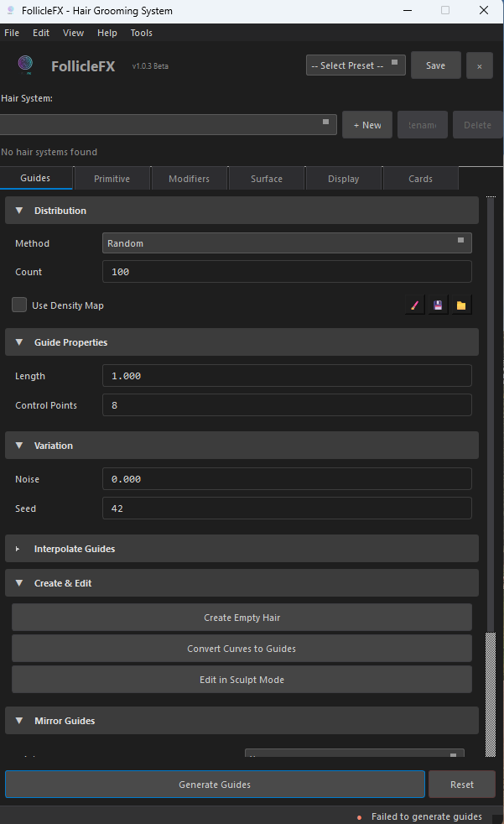Click the 'No hair systems found' message
The width and height of the screenshot is (504, 824).
point(49,152)
